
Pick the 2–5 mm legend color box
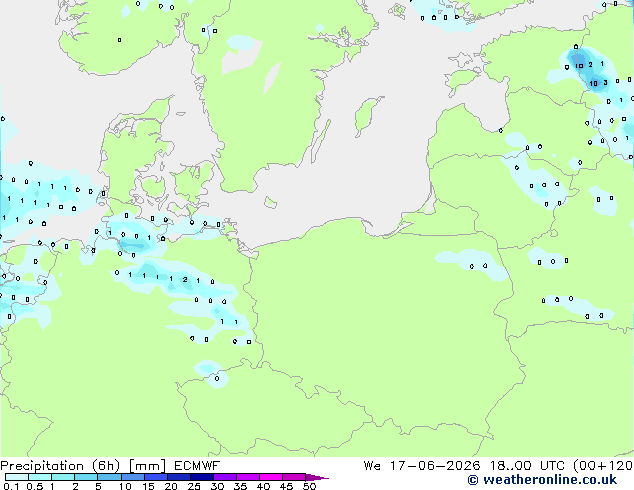pyautogui.click(x=86, y=477)
